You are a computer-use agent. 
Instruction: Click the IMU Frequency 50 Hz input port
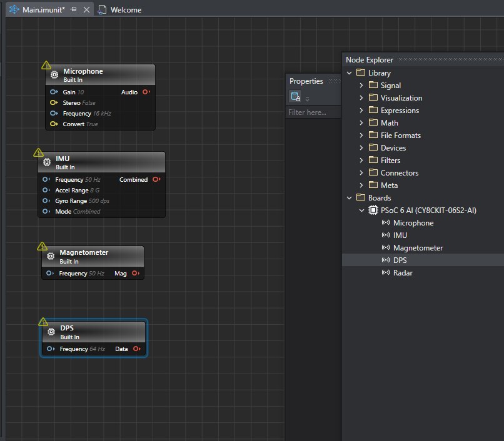coord(46,179)
